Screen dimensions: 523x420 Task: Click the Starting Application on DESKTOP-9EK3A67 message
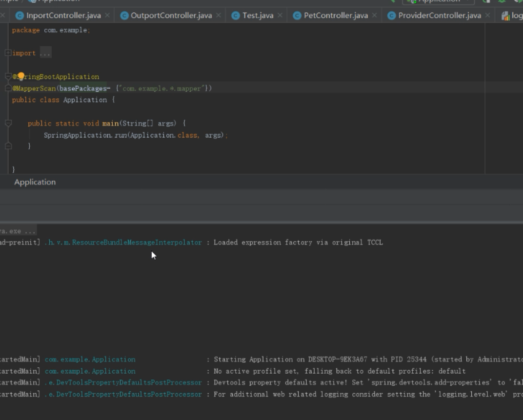(368, 360)
